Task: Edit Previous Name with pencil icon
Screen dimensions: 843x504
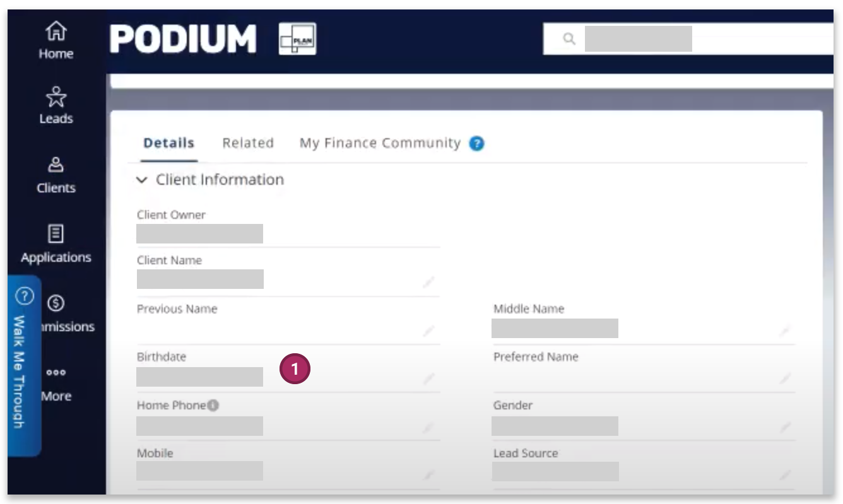Action: (428, 331)
